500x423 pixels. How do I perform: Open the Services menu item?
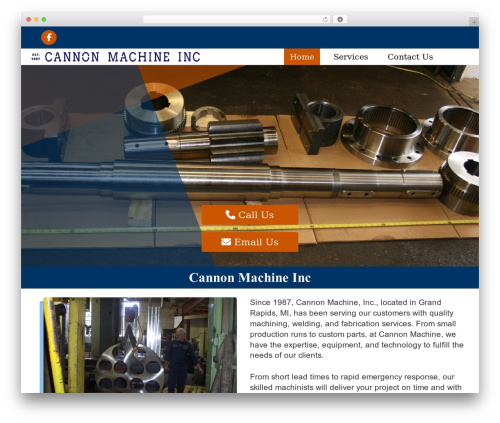(351, 57)
